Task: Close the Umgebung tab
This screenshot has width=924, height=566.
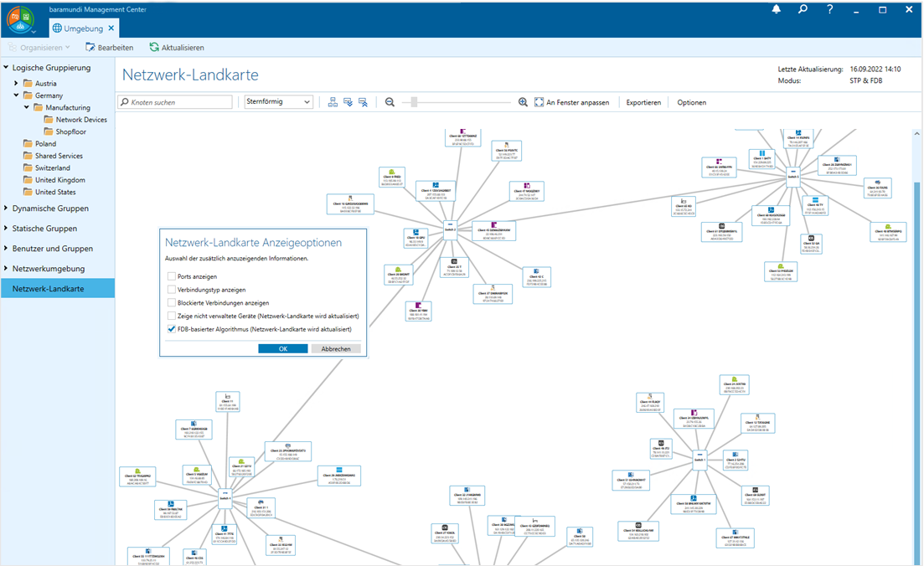Action: click(111, 28)
